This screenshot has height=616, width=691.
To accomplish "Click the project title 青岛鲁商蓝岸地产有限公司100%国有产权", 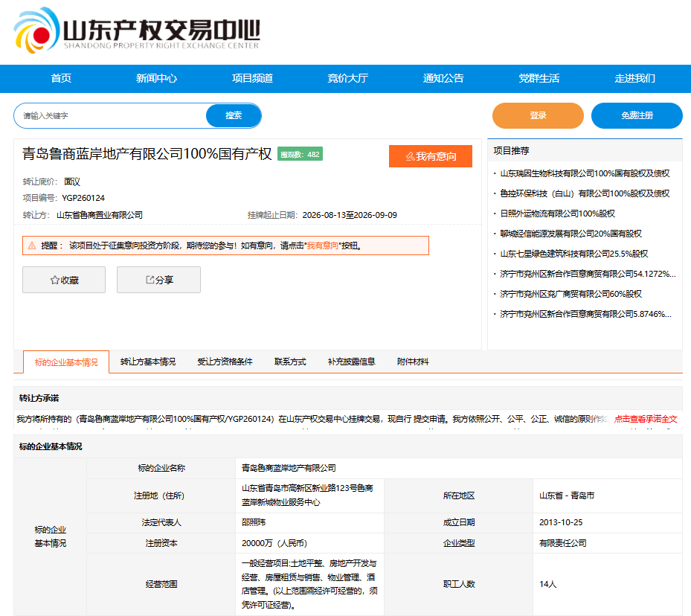I will pos(147,154).
